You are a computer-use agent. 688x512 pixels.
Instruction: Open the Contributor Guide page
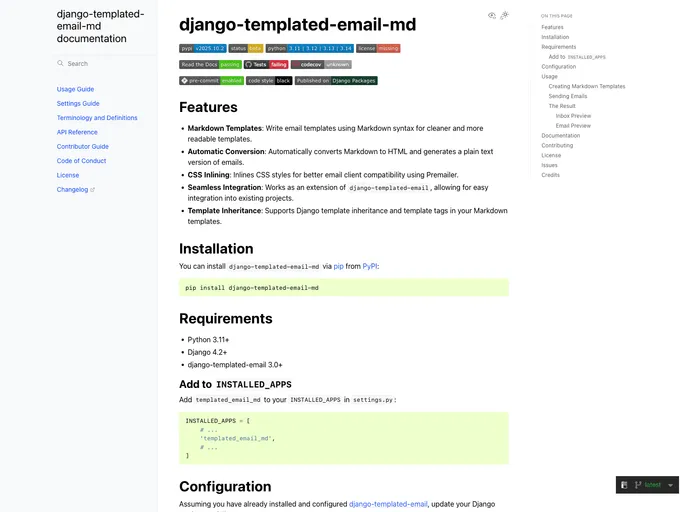(x=82, y=147)
